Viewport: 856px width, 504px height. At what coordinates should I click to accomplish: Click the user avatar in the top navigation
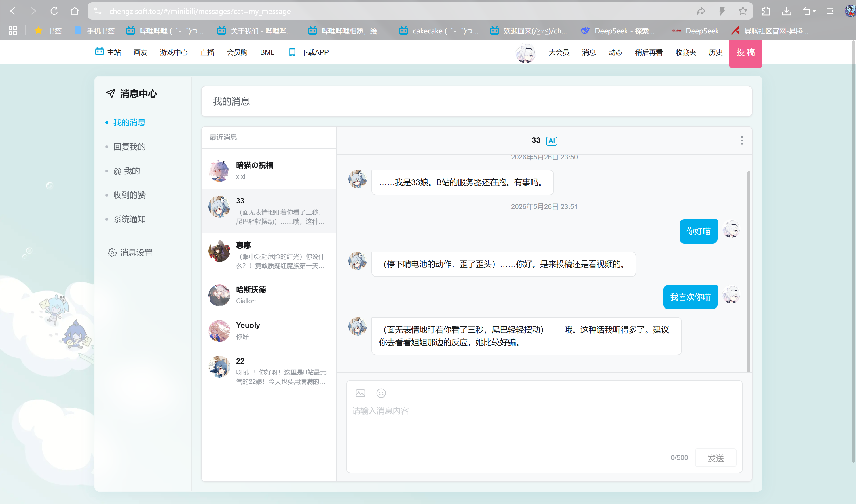(525, 53)
